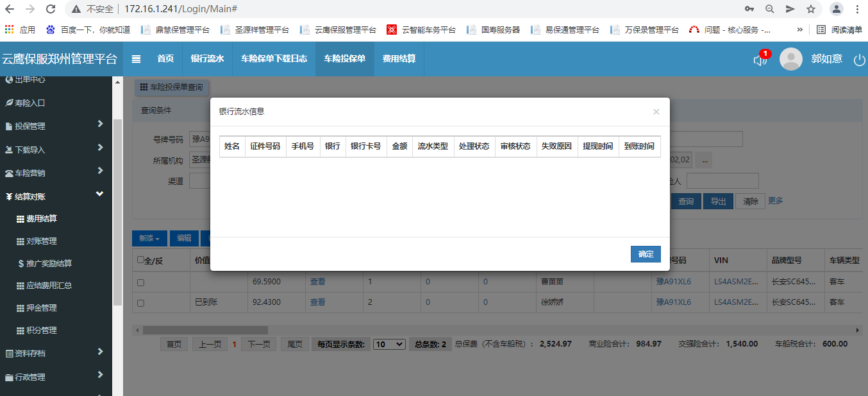Screen dimensions: 868x396
Task: Click the notification speaker icon
Action: tap(760, 60)
